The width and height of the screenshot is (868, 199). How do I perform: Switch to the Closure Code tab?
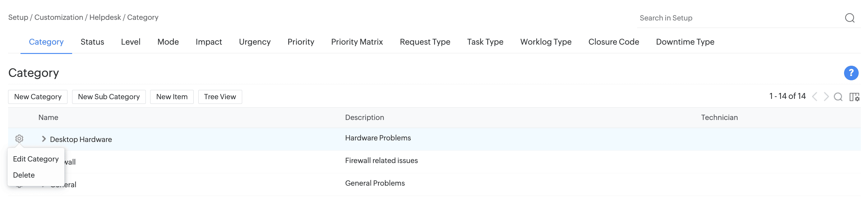pos(614,42)
